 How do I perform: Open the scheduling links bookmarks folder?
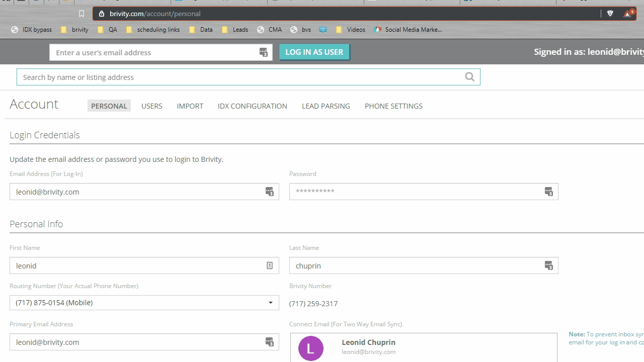coord(153,30)
